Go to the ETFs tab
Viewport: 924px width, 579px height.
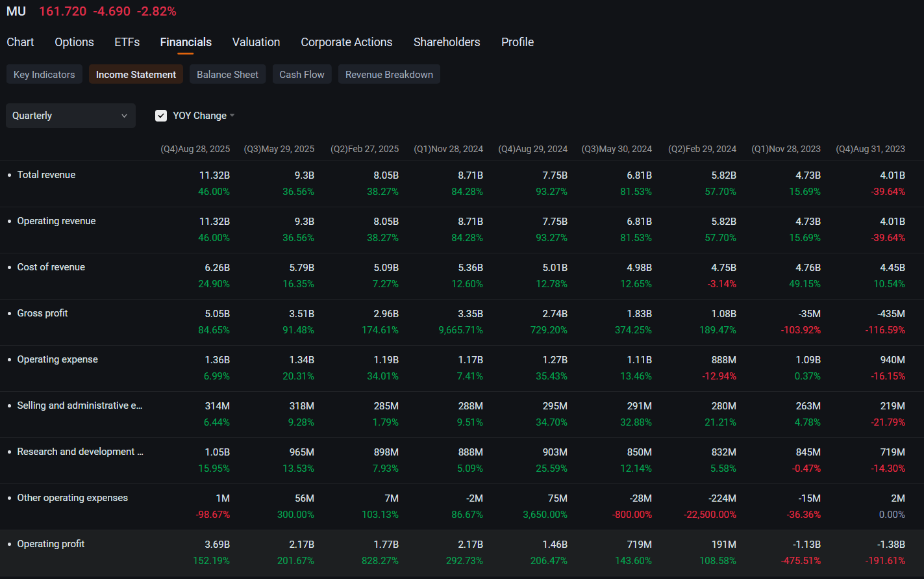point(127,42)
